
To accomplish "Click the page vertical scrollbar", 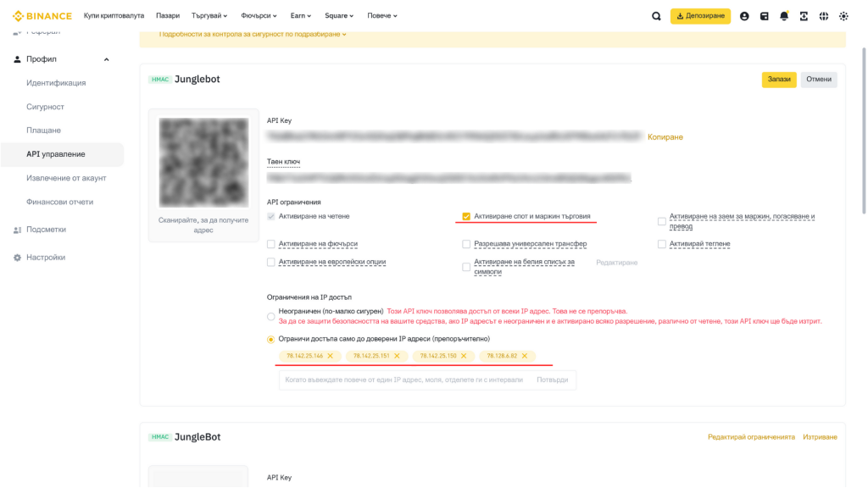I will click(x=864, y=130).
